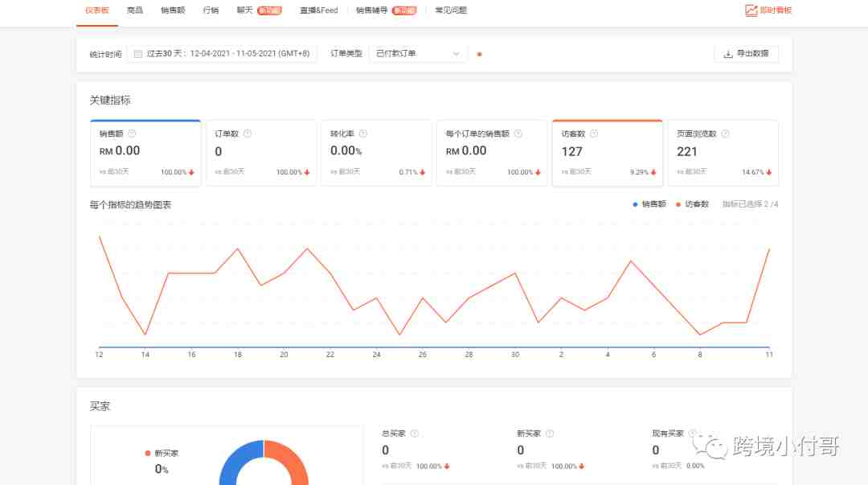Click the 0.71% change value

(408, 172)
